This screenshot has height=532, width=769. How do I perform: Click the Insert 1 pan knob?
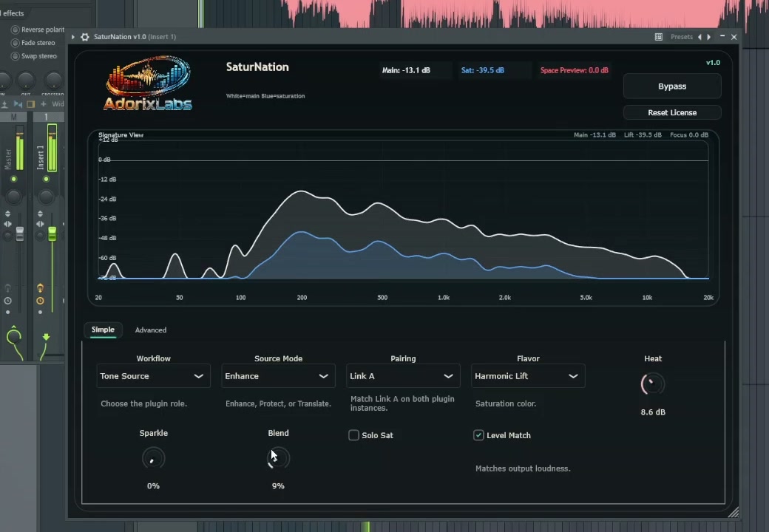pyautogui.click(x=46, y=197)
